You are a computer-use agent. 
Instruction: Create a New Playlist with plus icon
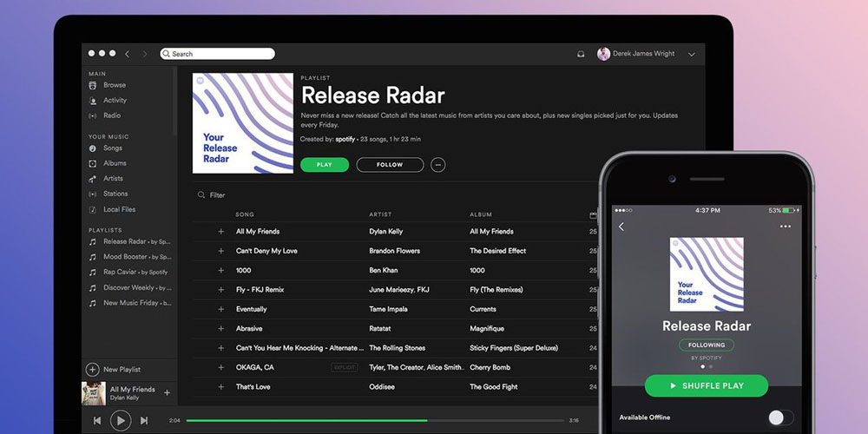[93, 369]
